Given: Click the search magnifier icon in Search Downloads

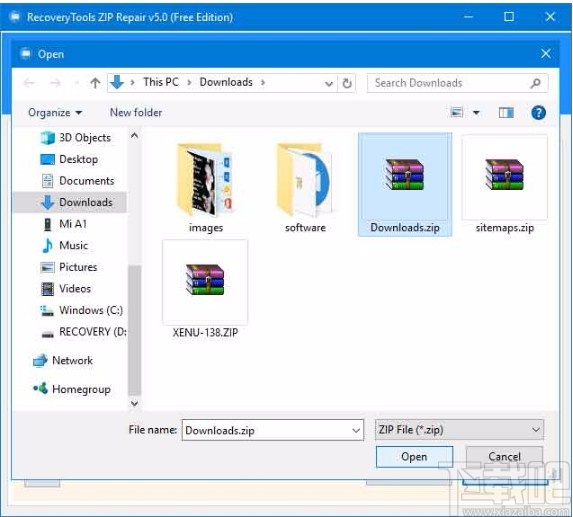Looking at the screenshot, I should [x=535, y=83].
